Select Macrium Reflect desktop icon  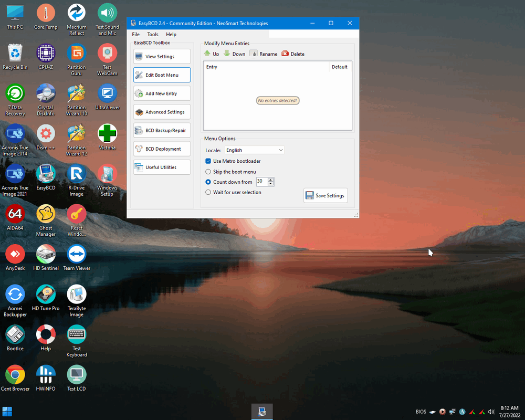(77, 20)
